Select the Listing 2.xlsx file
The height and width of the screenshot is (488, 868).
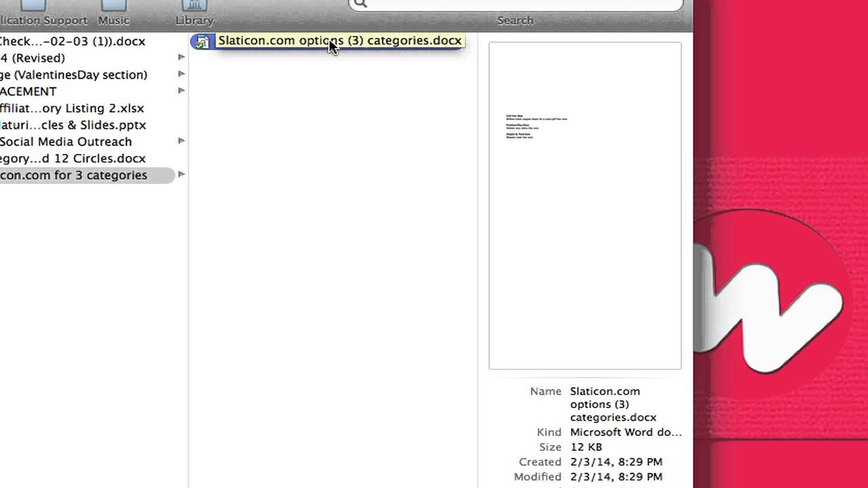point(72,108)
